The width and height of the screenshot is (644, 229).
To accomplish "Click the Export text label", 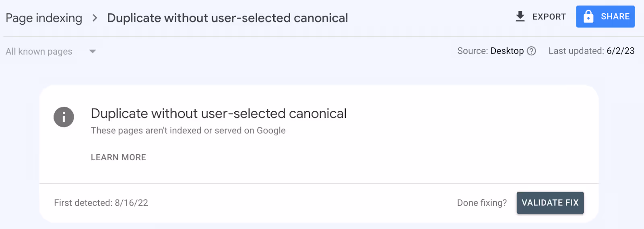I will tap(549, 17).
